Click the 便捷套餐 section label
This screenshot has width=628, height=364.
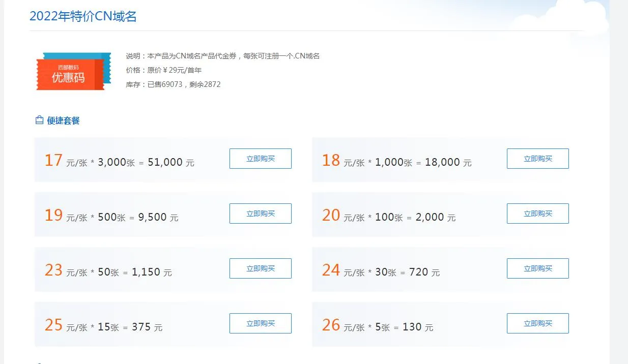tap(63, 120)
